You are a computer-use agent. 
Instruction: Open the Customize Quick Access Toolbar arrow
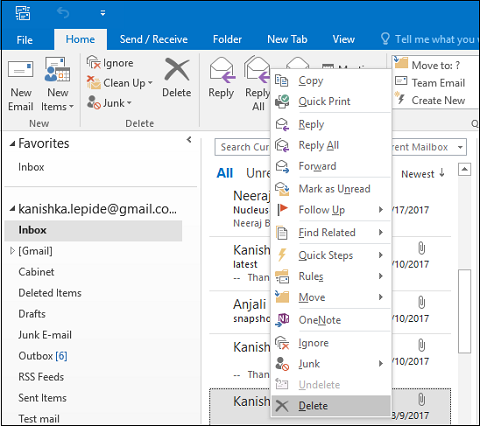tap(103, 13)
